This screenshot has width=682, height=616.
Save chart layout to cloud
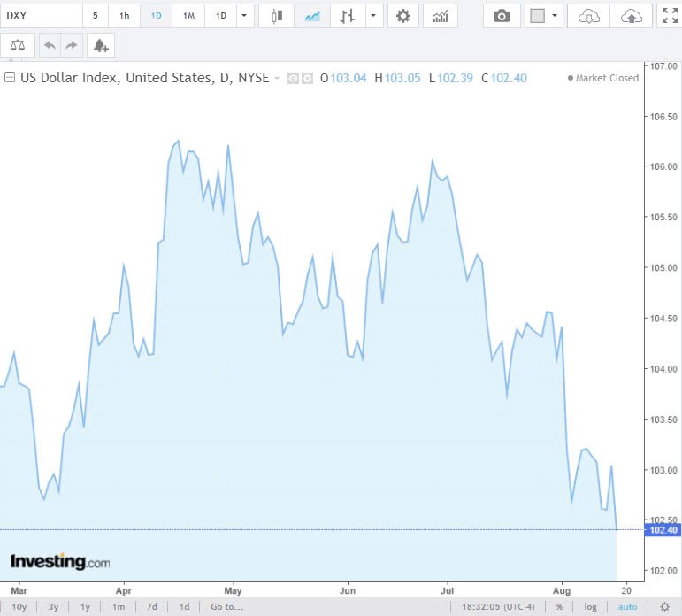coord(631,16)
